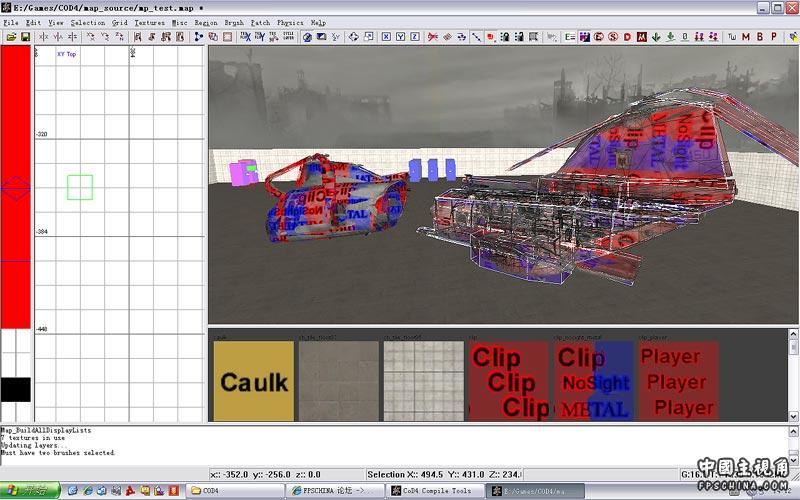Image resolution: width=800 pixels, height=500 pixels.
Task: Click console panel scroll up arrow
Action: [793, 432]
